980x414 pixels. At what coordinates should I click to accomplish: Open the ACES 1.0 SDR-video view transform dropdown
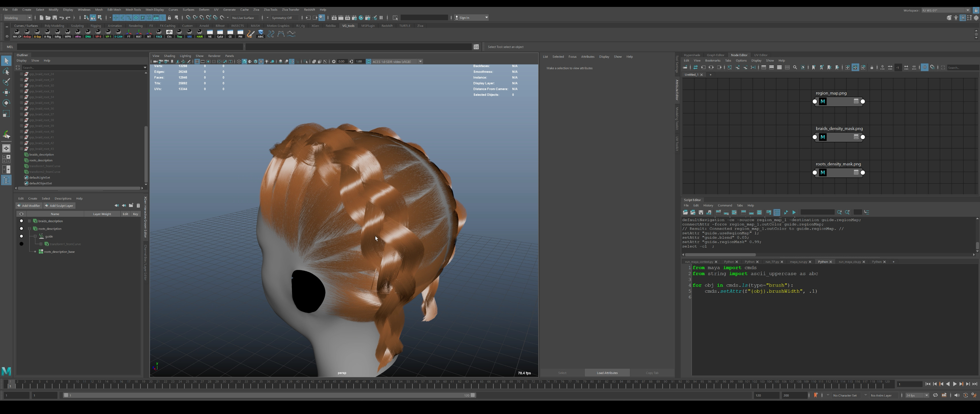tap(420, 61)
